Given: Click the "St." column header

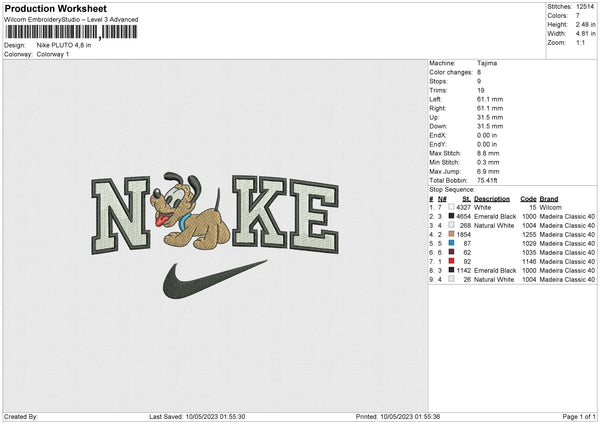Looking at the screenshot, I should pos(466,199).
